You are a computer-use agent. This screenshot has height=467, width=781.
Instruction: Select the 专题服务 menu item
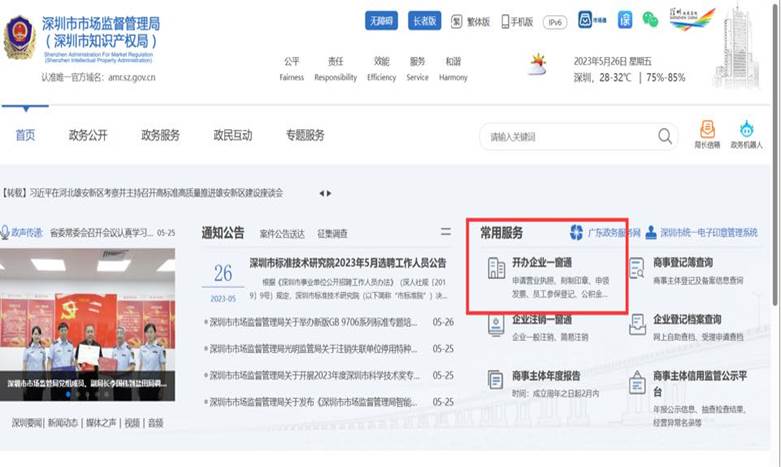[x=305, y=135]
